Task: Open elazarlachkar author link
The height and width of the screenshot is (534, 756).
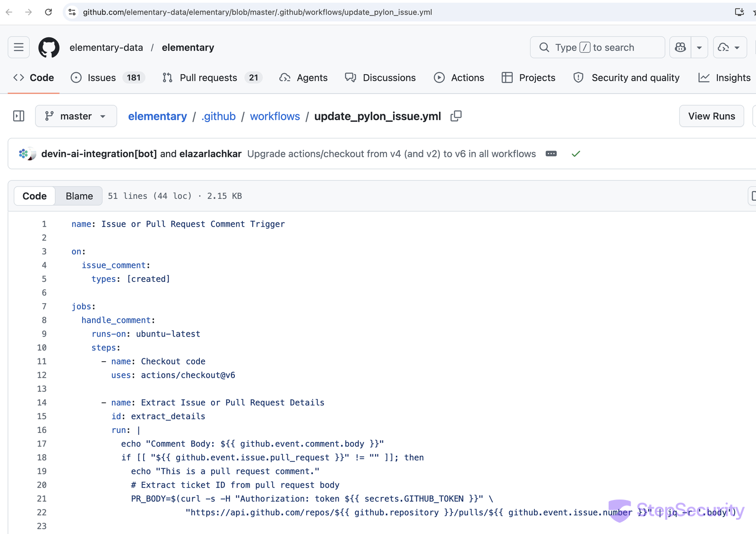Action: point(210,154)
